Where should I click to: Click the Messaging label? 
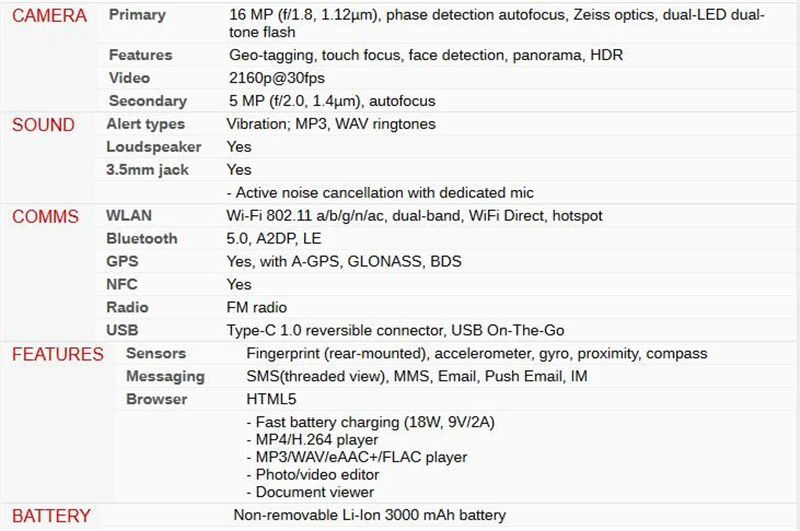165,376
